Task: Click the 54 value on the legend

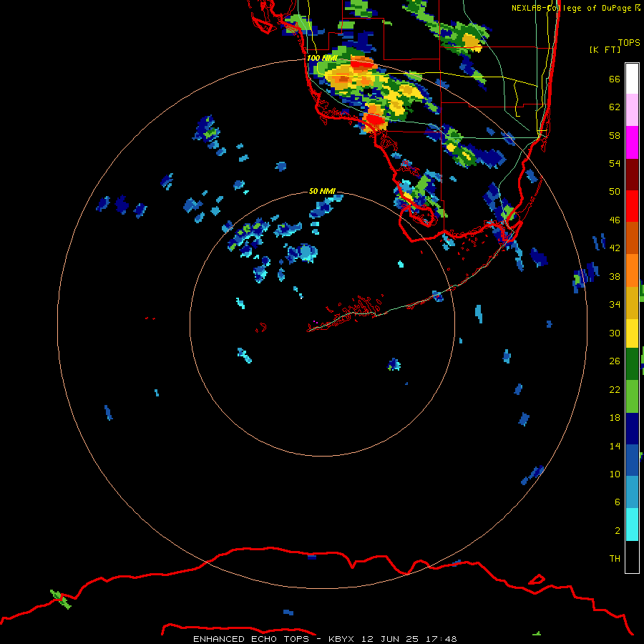Action: point(615,163)
